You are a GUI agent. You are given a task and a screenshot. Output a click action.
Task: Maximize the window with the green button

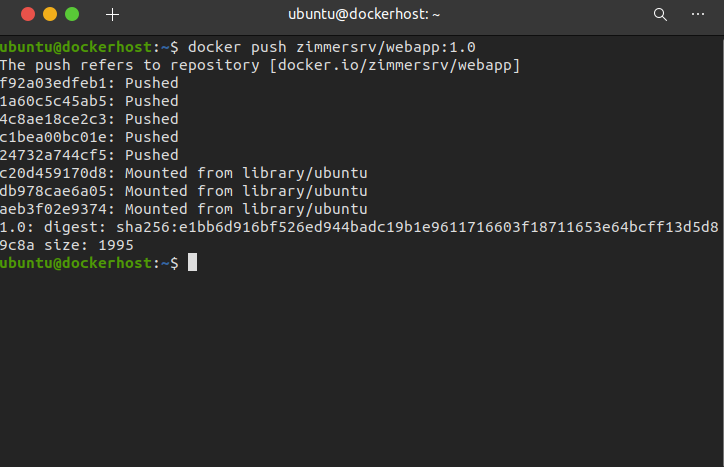pos(72,14)
